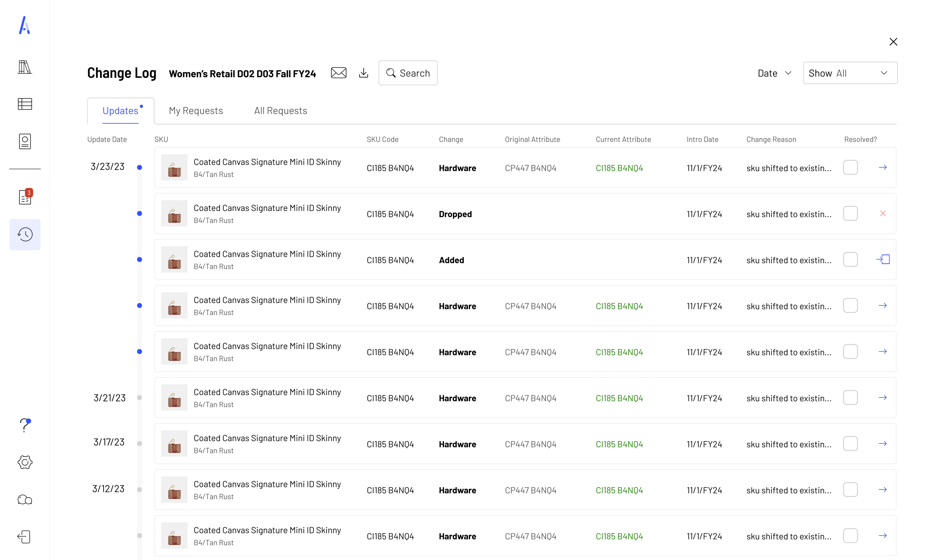Switch to the My Requests tab
The image size is (934, 560).
tap(196, 110)
